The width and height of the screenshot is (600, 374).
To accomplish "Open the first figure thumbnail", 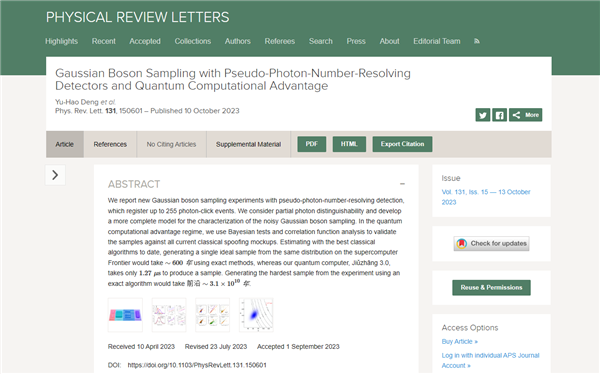I will coord(125,315).
